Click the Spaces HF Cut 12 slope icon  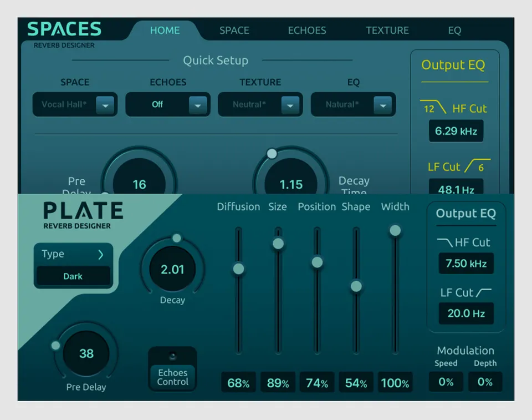(x=433, y=107)
